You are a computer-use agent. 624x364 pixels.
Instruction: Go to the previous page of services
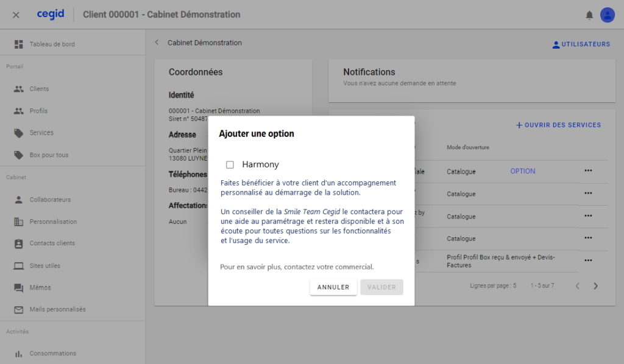point(578,286)
